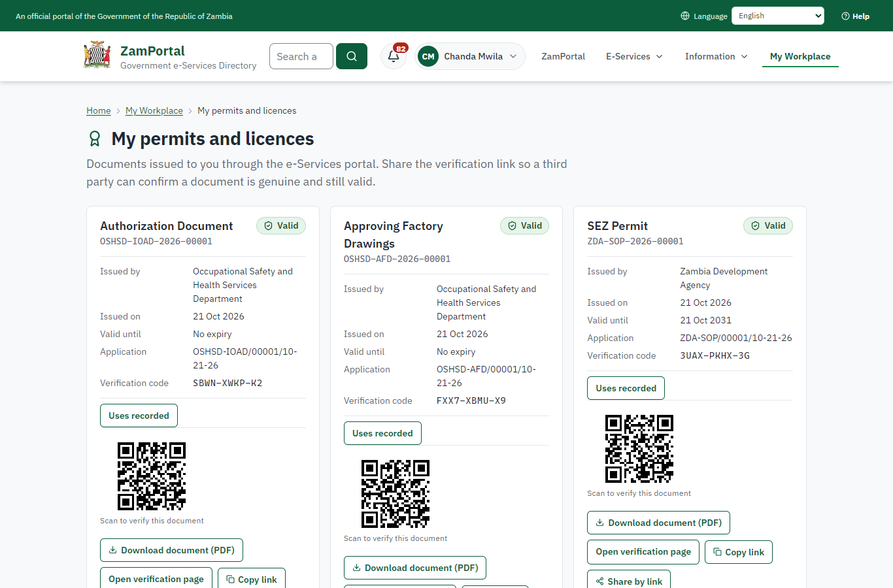Click document number ZDA-SOP-2026-00001

pos(635,241)
